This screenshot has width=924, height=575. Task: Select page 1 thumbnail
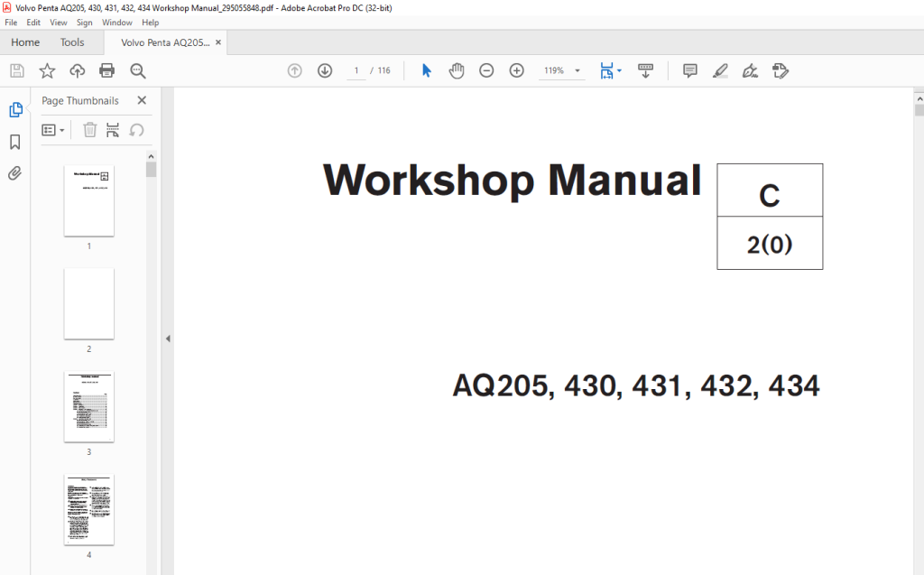(x=89, y=201)
